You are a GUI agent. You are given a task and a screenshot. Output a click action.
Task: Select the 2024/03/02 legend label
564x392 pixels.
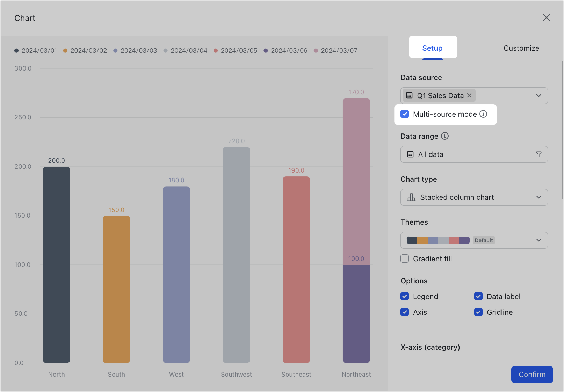88,50
